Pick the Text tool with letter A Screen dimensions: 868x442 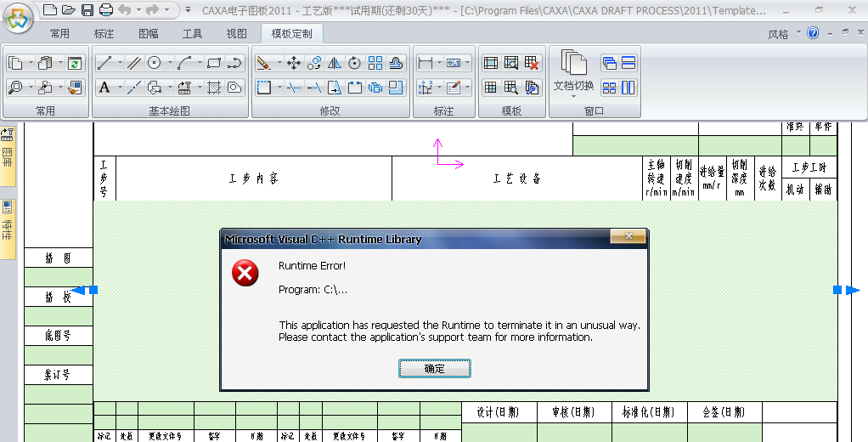(104, 88)
